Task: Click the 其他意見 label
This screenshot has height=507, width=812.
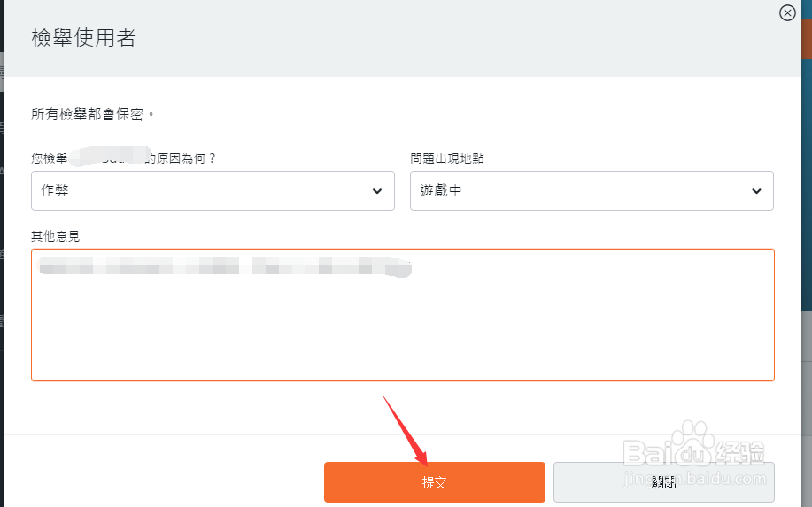Action: tap(56, 236)
